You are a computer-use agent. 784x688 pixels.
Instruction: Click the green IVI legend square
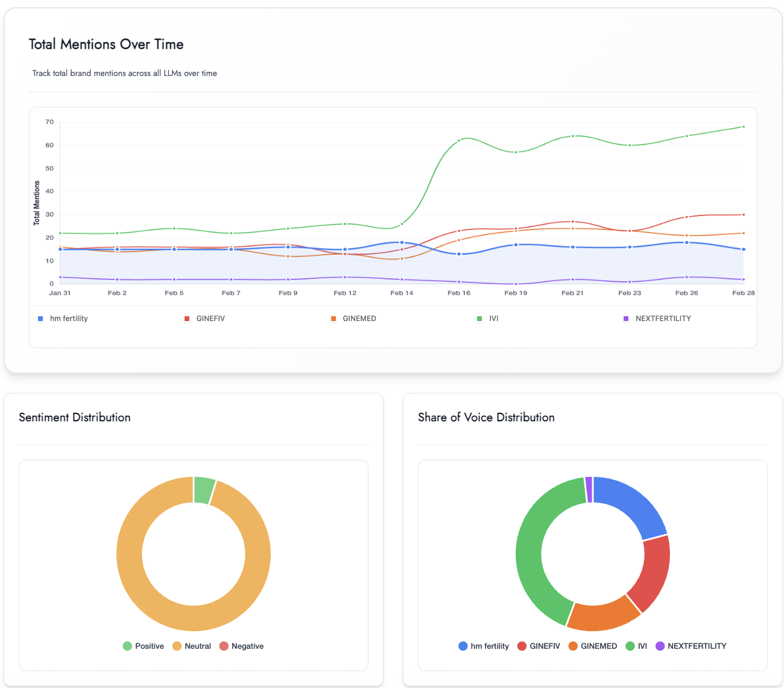(480, 319)
